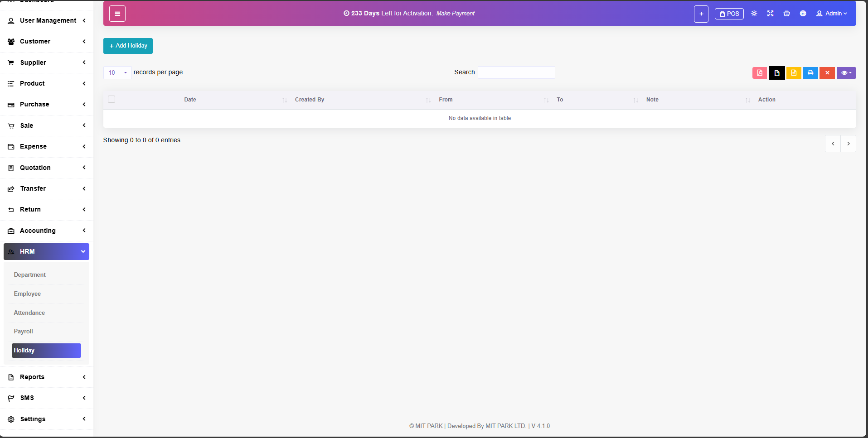Viewport: 868px width, 438px height.
Task: Select Attendance from the HRM submenu
Action: click(x=29, y=313)
